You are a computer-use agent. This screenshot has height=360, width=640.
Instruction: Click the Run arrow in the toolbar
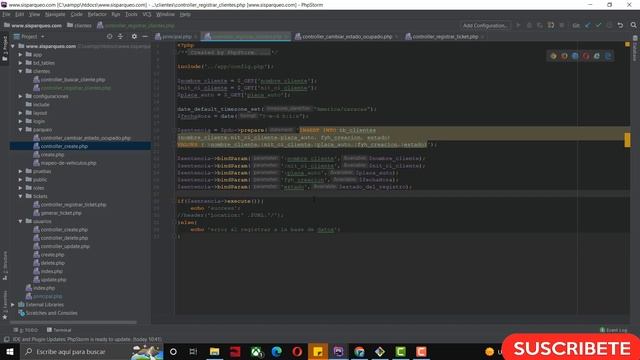coord(518,25)
